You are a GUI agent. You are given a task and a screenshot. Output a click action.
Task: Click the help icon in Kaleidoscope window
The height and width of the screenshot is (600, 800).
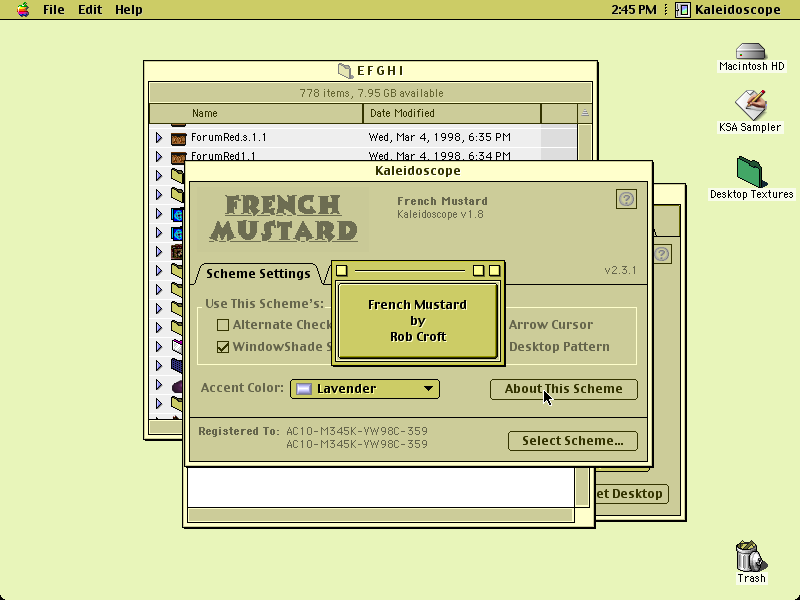(x=626, y=199)
